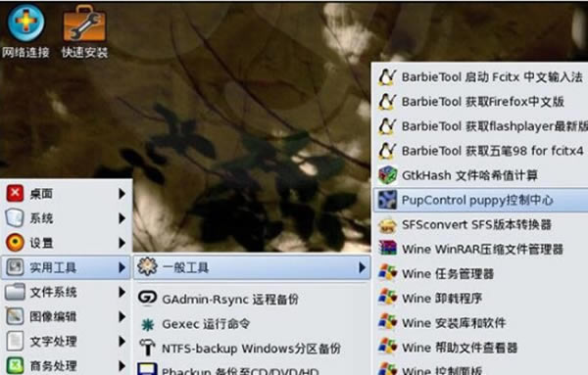Open the 图像编辑 menu entry
The width and height of the screenshot is (588, 375).
coord(67,316)
